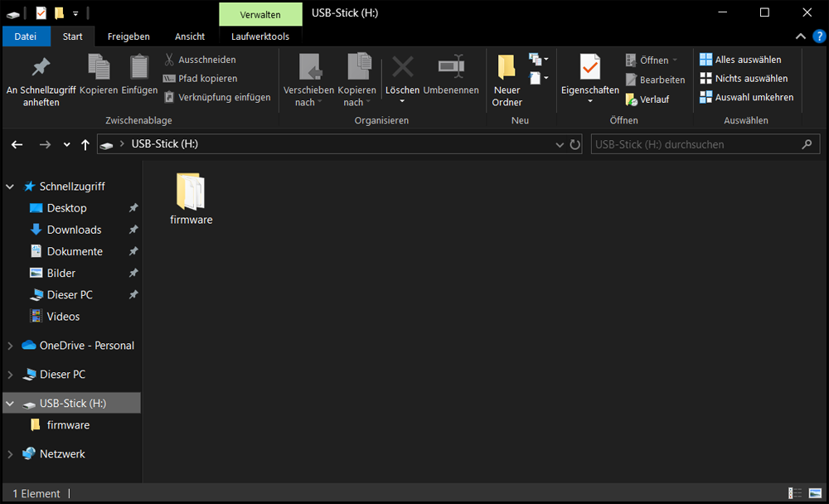829x504 pixels.
Task: Open the blue help icon
Action: click(819, 36)
